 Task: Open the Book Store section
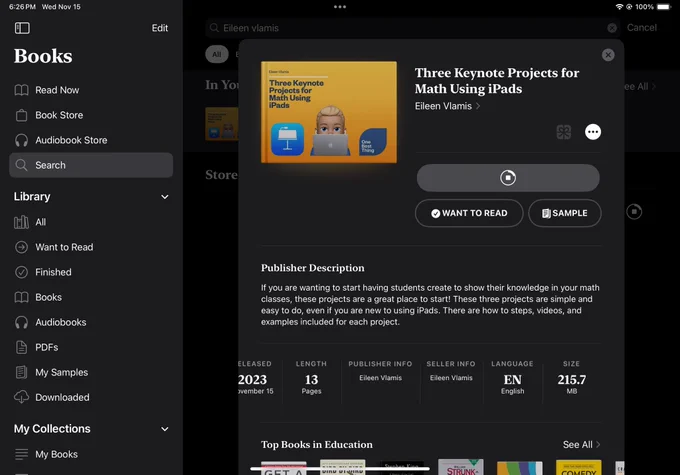tap(91, 115)
